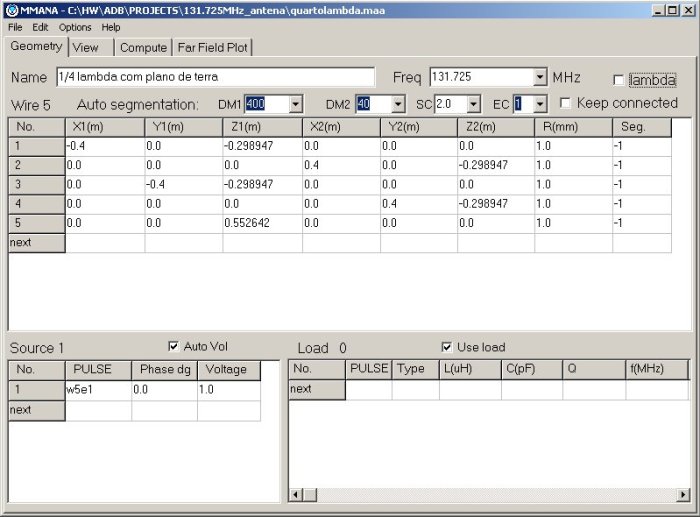Click the SC value field 2.0
The height and width of the screenshot is (517, 700).
point(451,104)
